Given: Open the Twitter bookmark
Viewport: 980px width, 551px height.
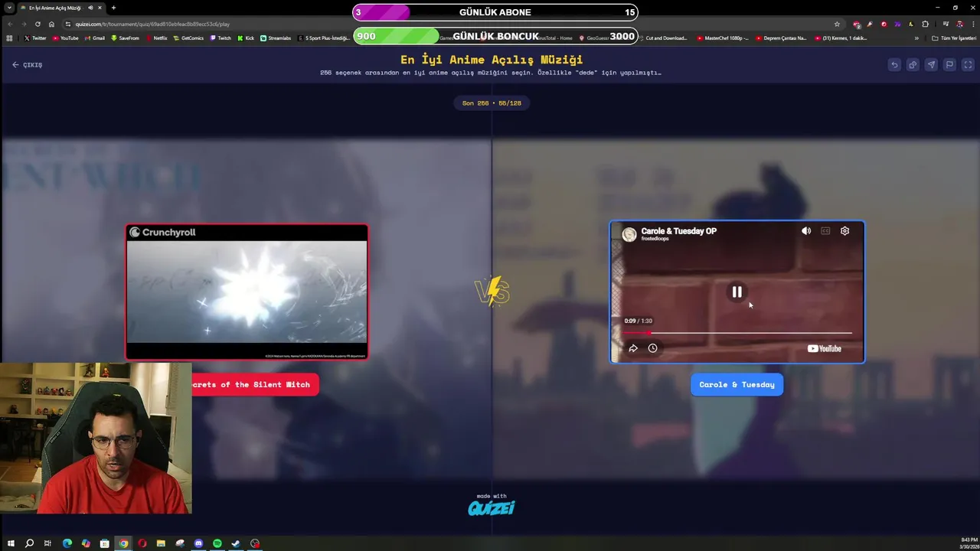Looking at the screenshot, I should point(35,37).
